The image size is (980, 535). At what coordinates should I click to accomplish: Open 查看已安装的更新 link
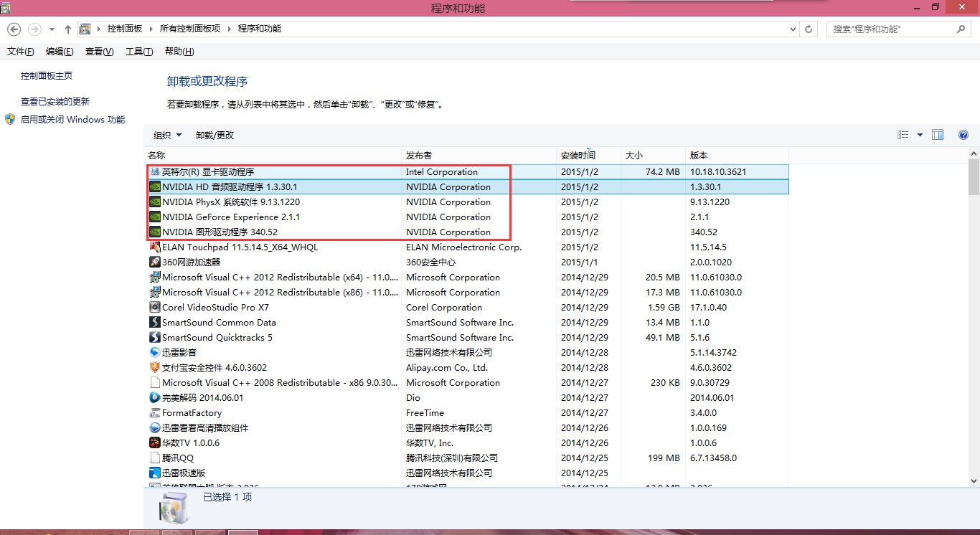tap(55, 102)
